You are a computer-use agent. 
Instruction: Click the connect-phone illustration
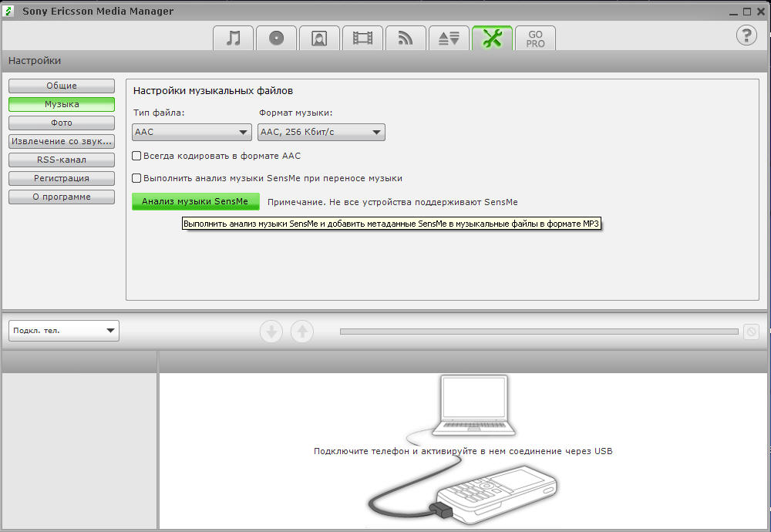(465, 450)
